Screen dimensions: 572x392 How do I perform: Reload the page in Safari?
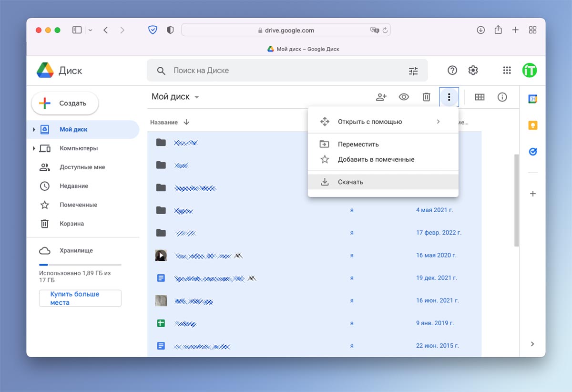click(385, 30)
